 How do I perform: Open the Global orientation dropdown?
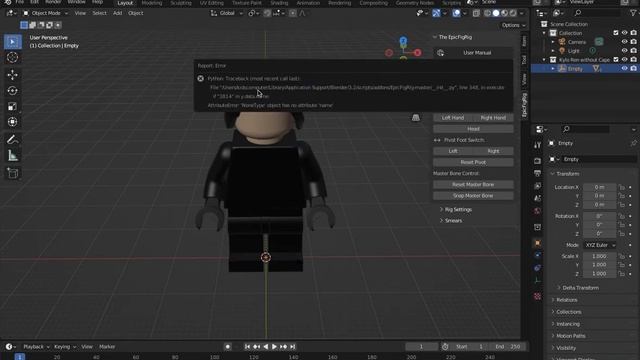[227, 13]
